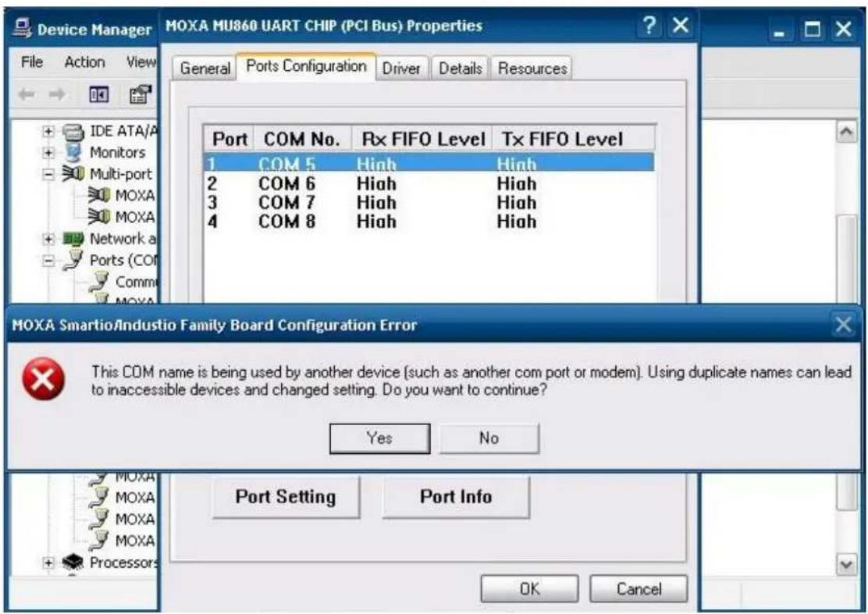Maximize the Device Manager window
This screenshot has height=614, width=868.
tap(813, 29)
